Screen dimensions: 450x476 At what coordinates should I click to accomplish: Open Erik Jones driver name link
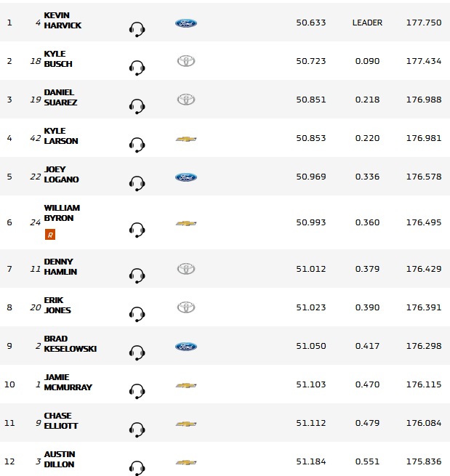(x=60, y=304)
